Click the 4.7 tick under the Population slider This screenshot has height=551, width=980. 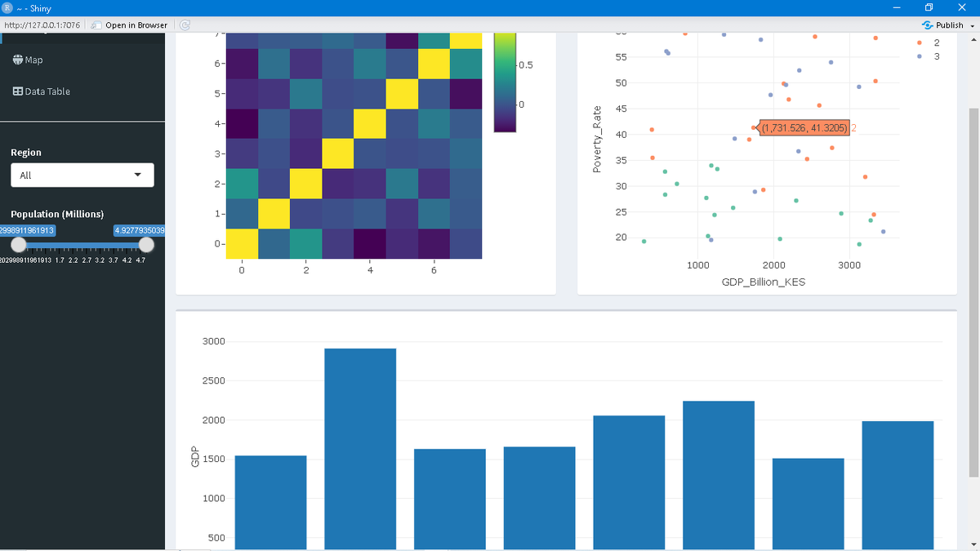(x=140, y=260)
